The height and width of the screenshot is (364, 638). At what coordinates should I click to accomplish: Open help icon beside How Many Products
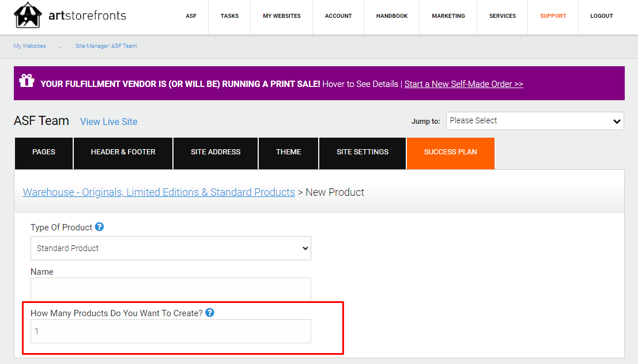pyautogui.click(x=210, y=313)
